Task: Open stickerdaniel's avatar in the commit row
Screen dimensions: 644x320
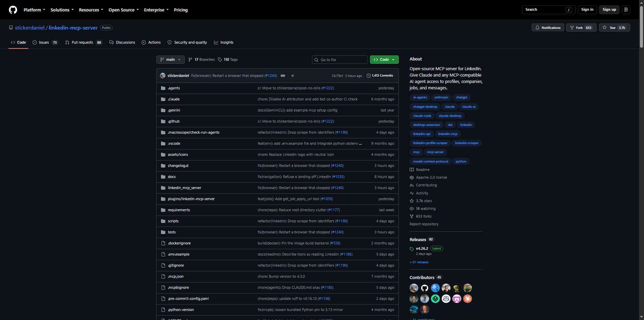Action: 163,76
